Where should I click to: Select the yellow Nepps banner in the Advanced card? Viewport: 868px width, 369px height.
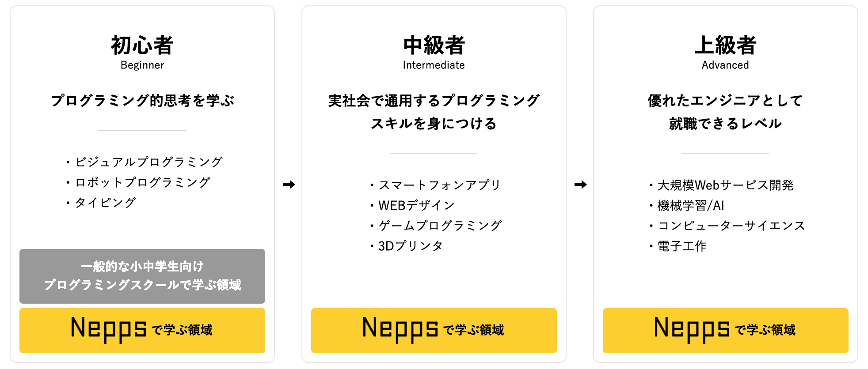pos(725,330)
